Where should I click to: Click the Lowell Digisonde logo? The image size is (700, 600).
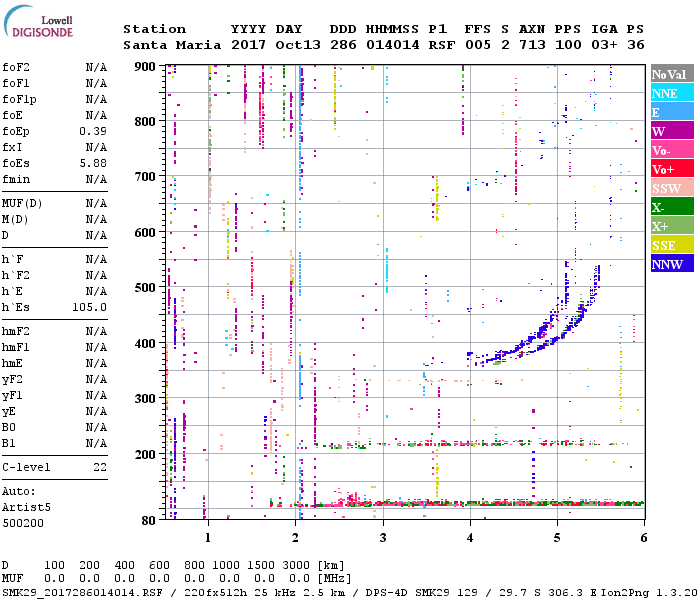point(38,22)
